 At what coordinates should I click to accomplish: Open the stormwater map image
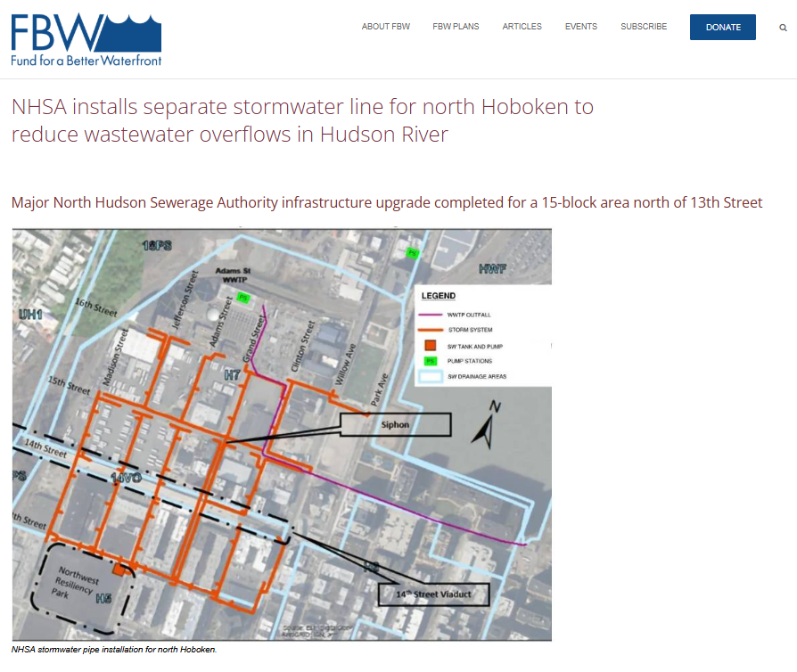pyautogui.click(x=282, y=435)
